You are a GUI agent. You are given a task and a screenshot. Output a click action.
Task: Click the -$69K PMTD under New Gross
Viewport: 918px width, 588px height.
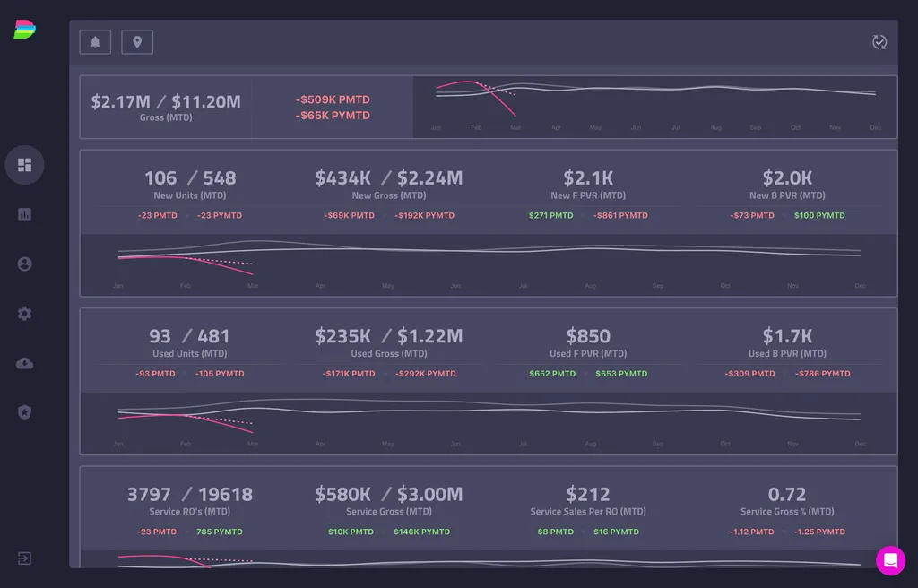(349, 215)
